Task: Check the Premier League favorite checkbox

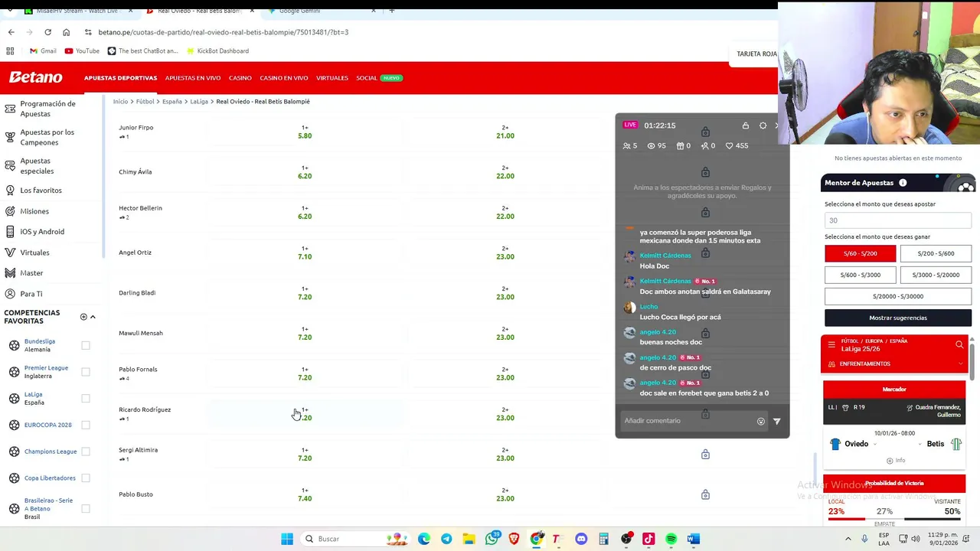Action: coord(86,372)
